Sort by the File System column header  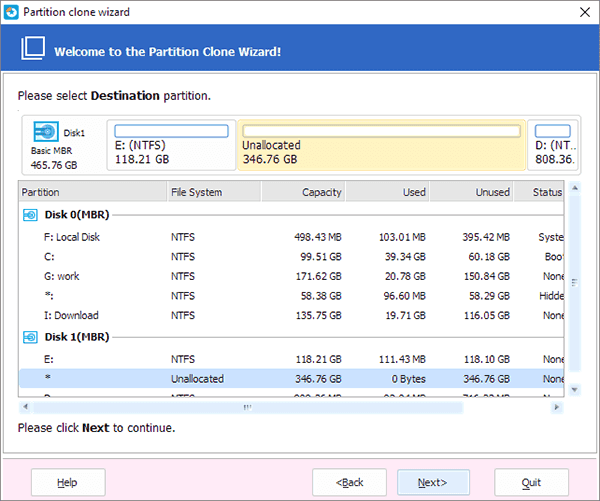(214, 192)
